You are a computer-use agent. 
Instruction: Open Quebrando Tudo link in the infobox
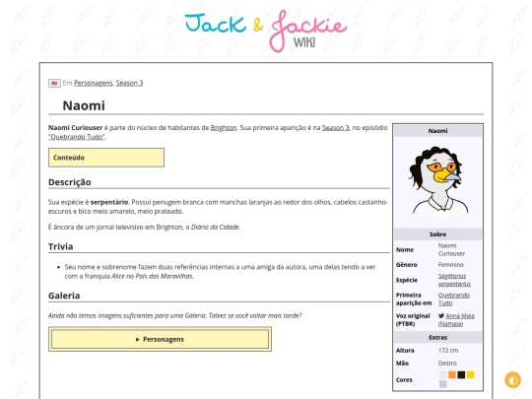point(453,299)
